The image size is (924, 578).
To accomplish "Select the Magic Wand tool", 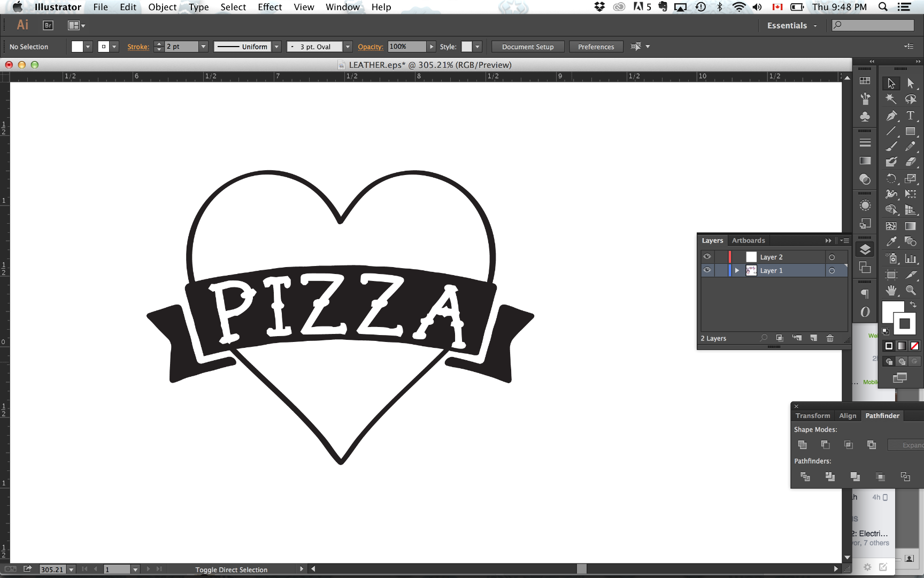I will point(891,99).
